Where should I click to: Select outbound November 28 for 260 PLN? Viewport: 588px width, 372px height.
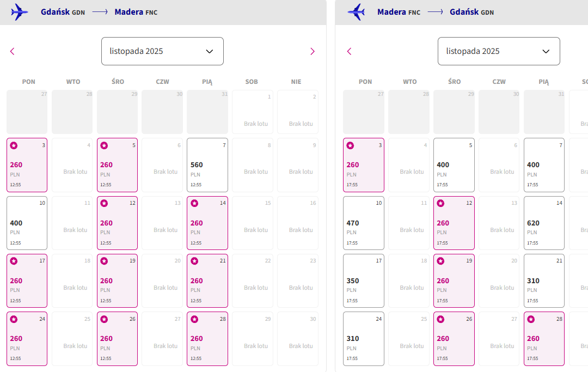207,339
